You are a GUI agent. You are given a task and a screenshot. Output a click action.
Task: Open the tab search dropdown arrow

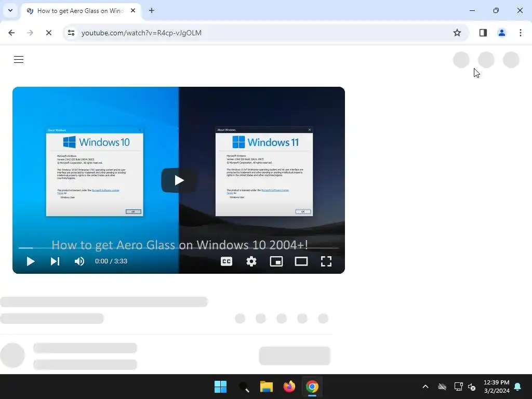tap(10, 10)
